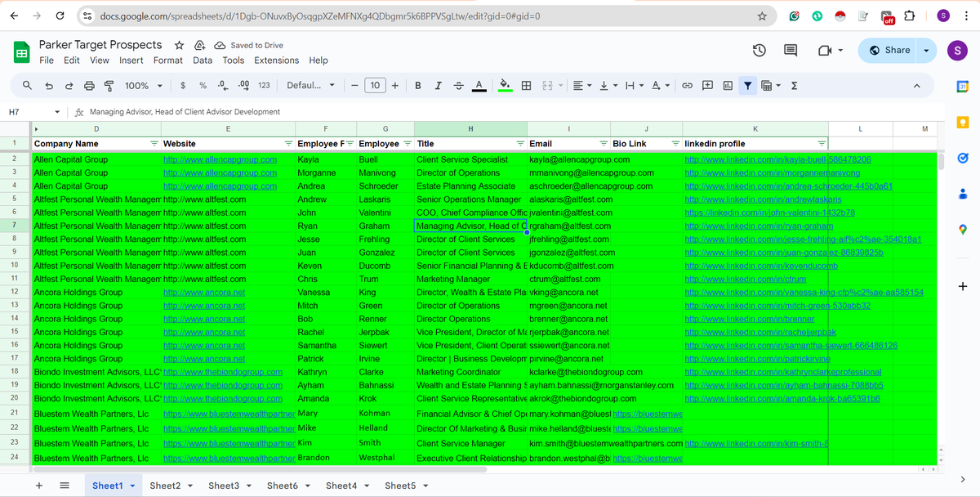Add a new sheet with plus button
The height and width of the screenshot is (497, 980).
tap(39, 486)
